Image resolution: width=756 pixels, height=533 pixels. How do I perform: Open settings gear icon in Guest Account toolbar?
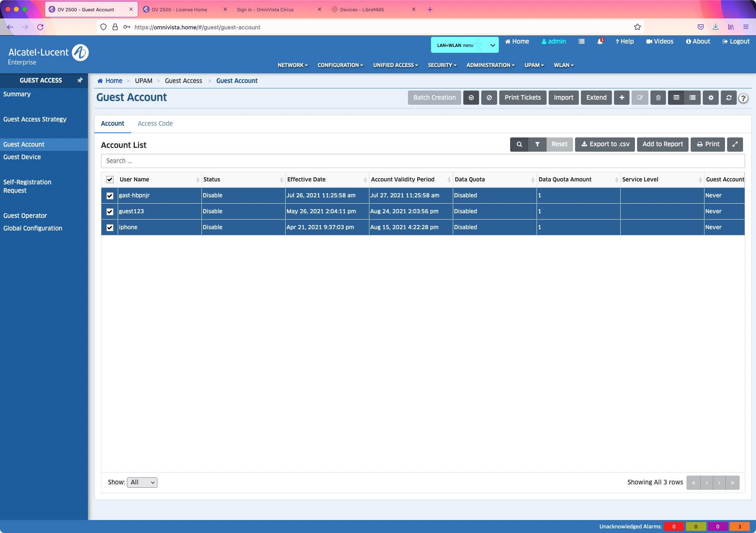click(711, 98)
